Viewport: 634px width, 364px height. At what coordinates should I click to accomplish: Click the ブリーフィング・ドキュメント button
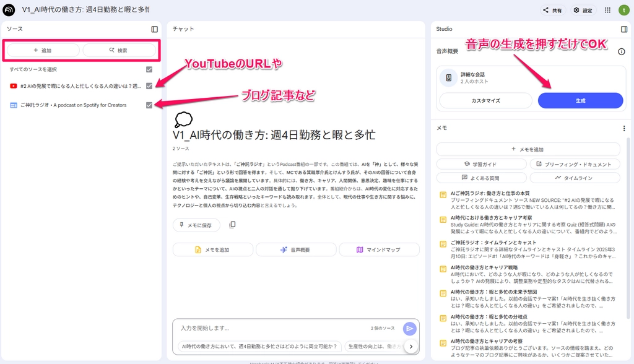pyautogui.click(x=575, y=164)
